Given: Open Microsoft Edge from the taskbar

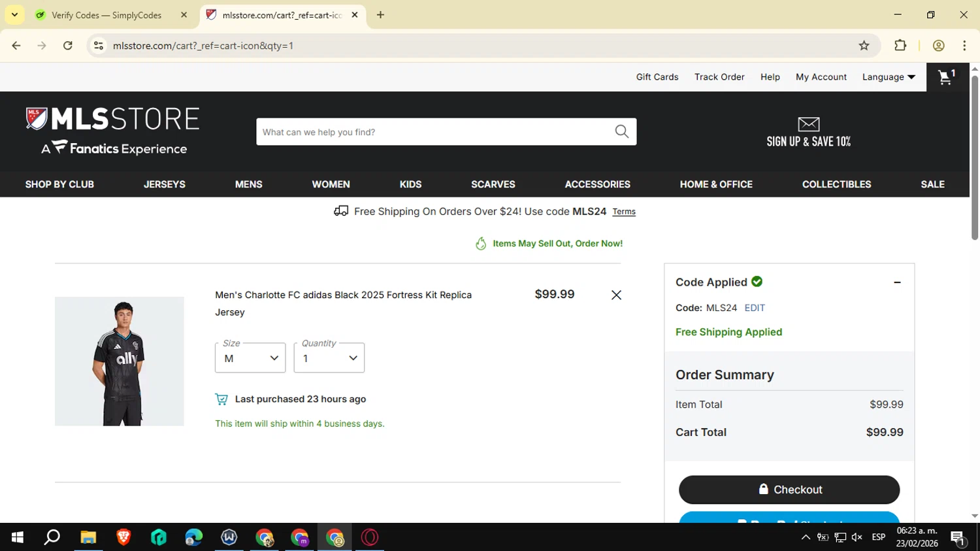Looking at the screenshot, I should pos(194,537).
